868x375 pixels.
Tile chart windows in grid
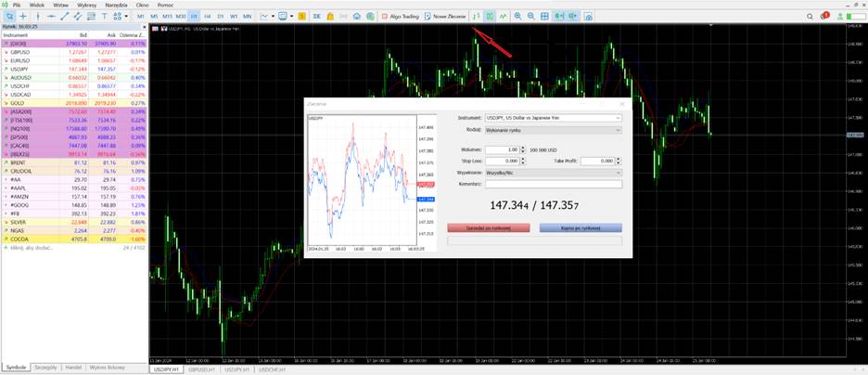click(544, 16)
